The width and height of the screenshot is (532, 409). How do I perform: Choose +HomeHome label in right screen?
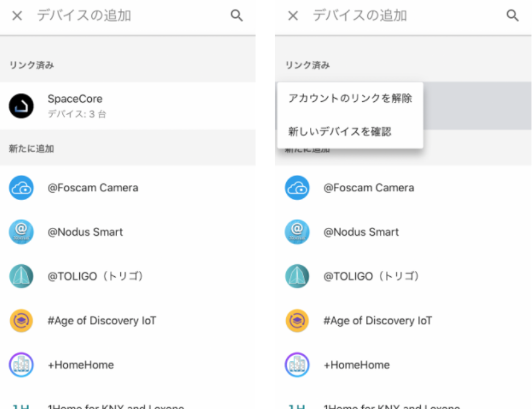coord(356,365)
